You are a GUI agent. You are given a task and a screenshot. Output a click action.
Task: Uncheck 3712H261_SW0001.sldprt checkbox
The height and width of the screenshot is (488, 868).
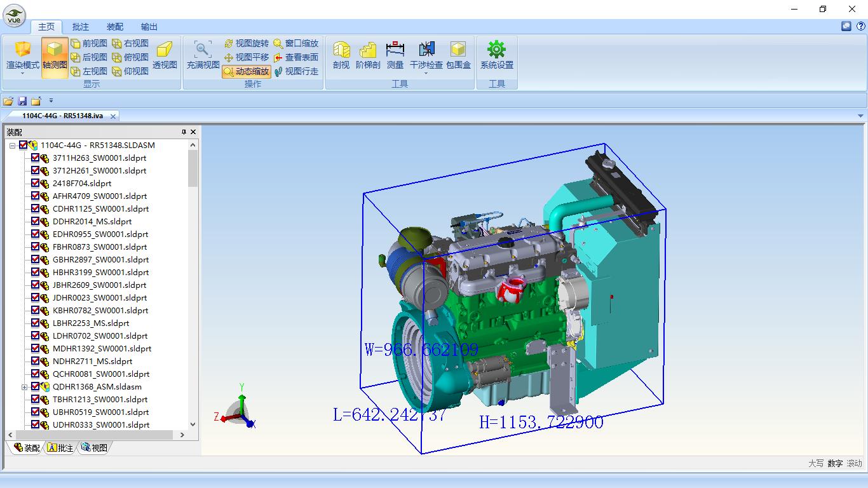pyautogui.click(x=36, y=170)
